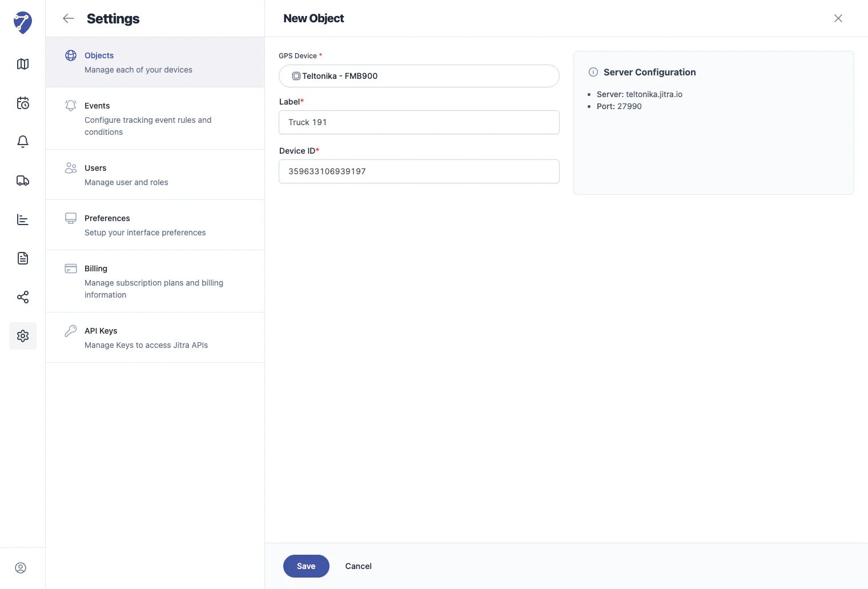Click the Jitra logo icon
Screen dimensions: 868x589
pos(23,22)
